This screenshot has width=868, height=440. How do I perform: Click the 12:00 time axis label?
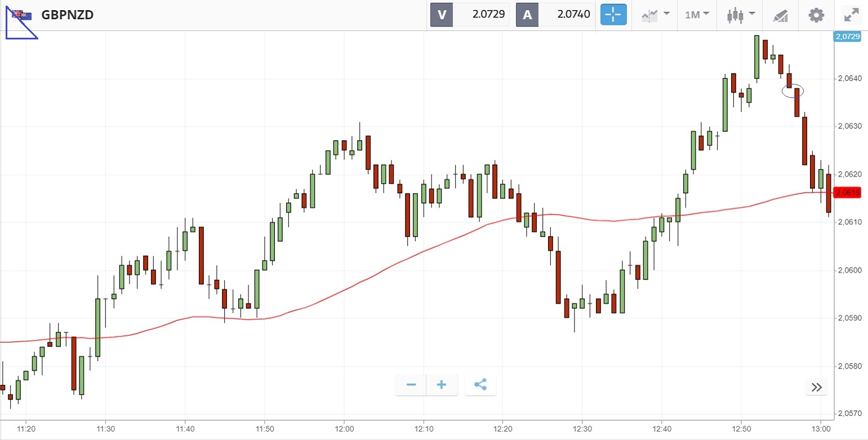point(344,429)
